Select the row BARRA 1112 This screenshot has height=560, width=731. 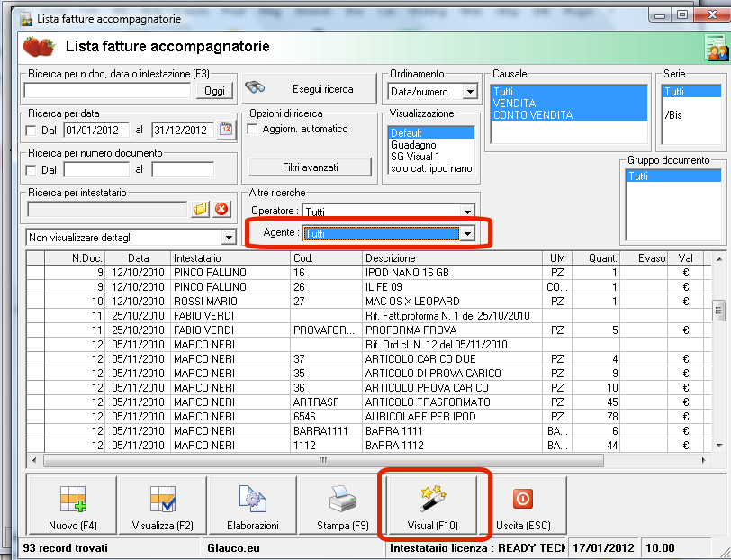tap(368, 446)
